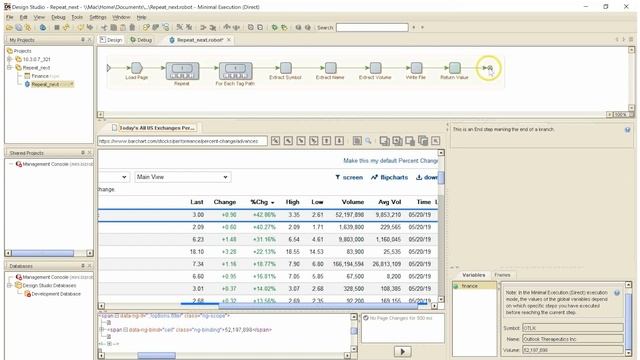This screenshot has height=360, width=640.
Task: Click the 52,197,898 Volume cell
Action: coord(349,215)
